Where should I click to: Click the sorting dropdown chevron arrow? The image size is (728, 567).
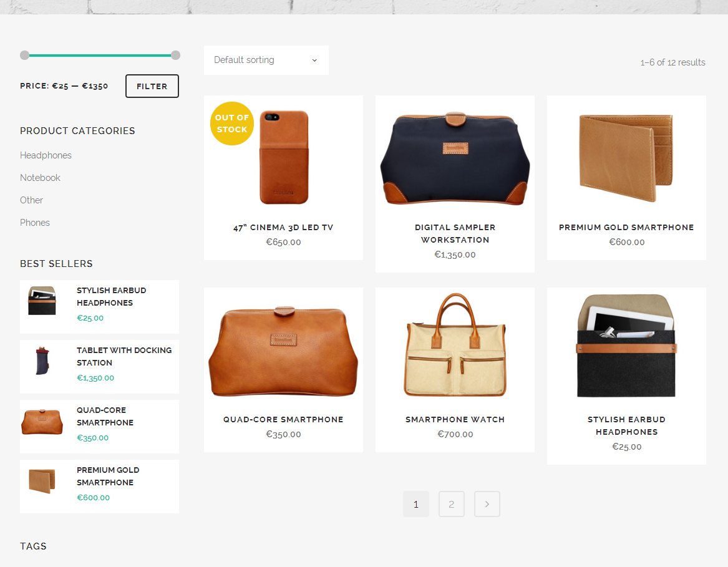point(314,61)
